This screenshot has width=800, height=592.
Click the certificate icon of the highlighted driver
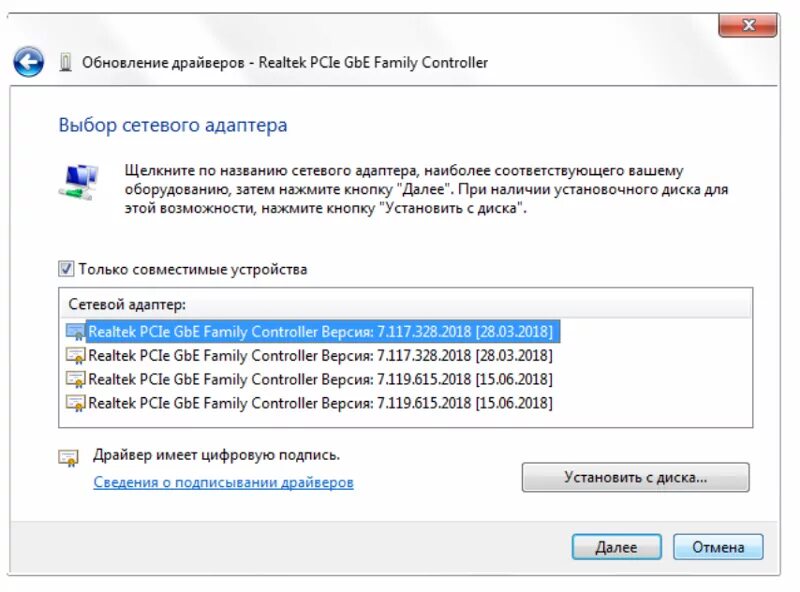[76, 332]
